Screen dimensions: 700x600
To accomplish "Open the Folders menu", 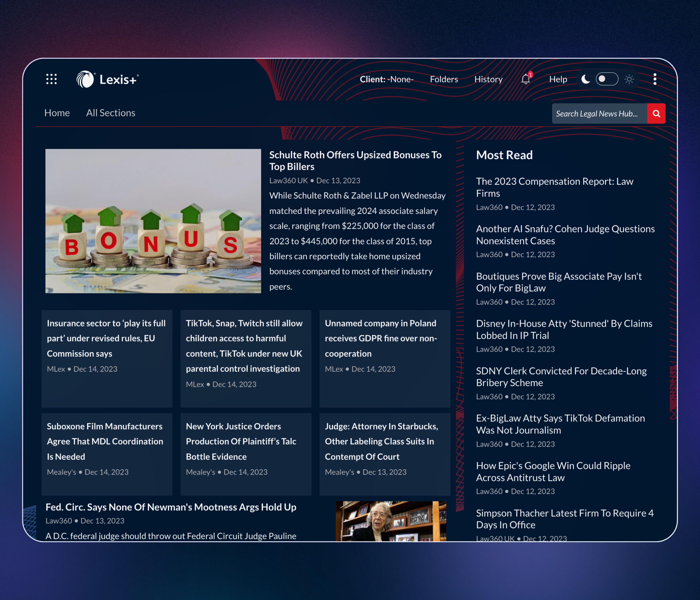I will 444,79.
